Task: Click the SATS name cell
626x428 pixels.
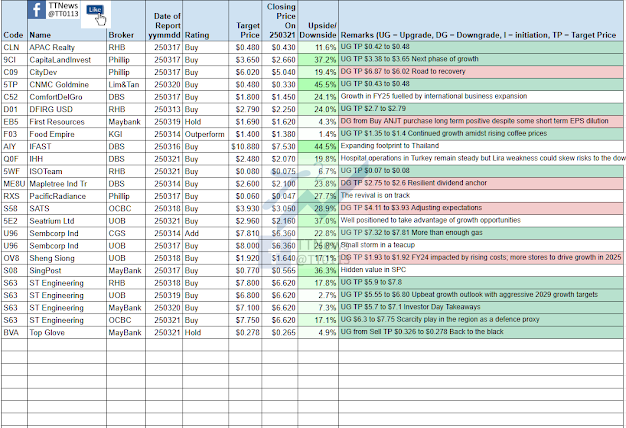Action: (67, 208)
